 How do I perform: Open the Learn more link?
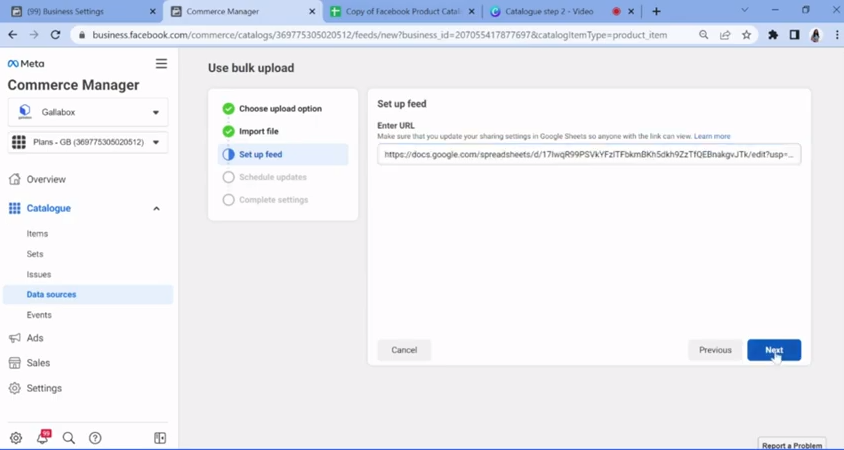[712, 136]
